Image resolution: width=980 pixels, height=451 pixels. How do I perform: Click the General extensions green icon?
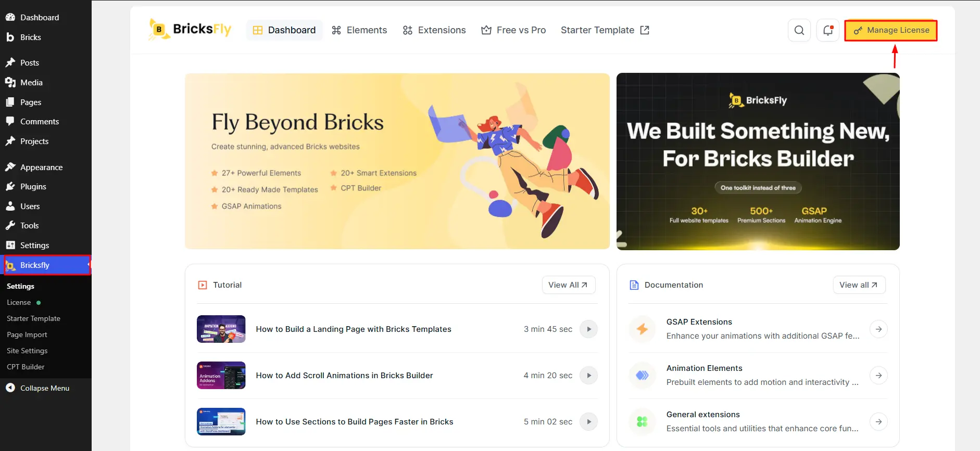tap(642, 422)
